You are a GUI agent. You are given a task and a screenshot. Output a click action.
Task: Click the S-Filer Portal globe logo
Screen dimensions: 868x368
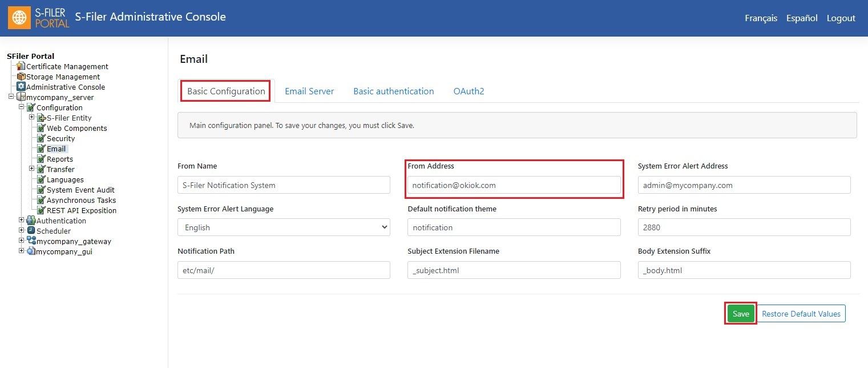[x=19, y=18]
